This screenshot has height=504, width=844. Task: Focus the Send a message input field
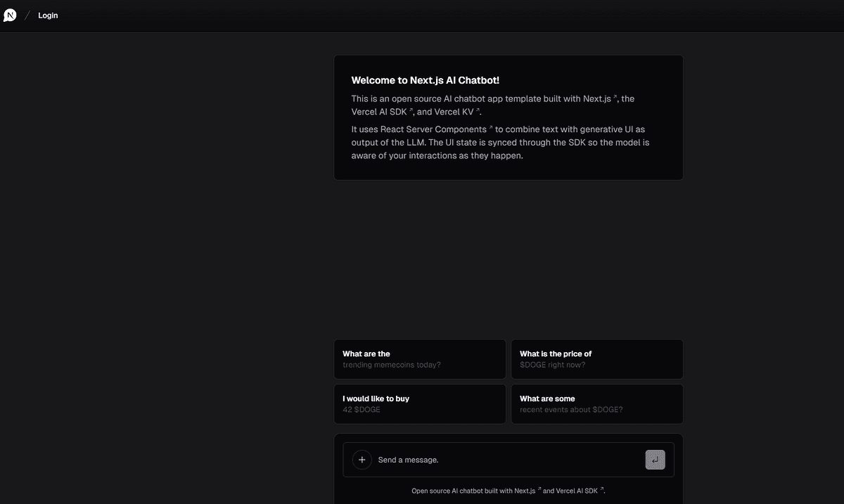(508, 460)
